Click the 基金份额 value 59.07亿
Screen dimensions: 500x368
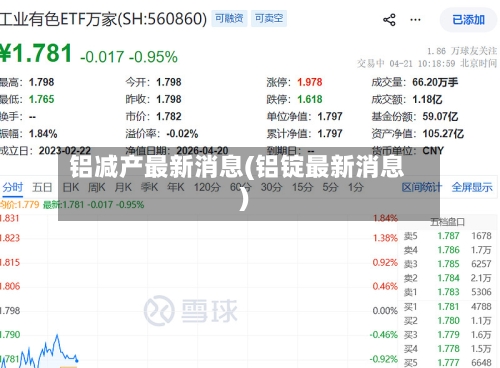[x=440, y=117]
